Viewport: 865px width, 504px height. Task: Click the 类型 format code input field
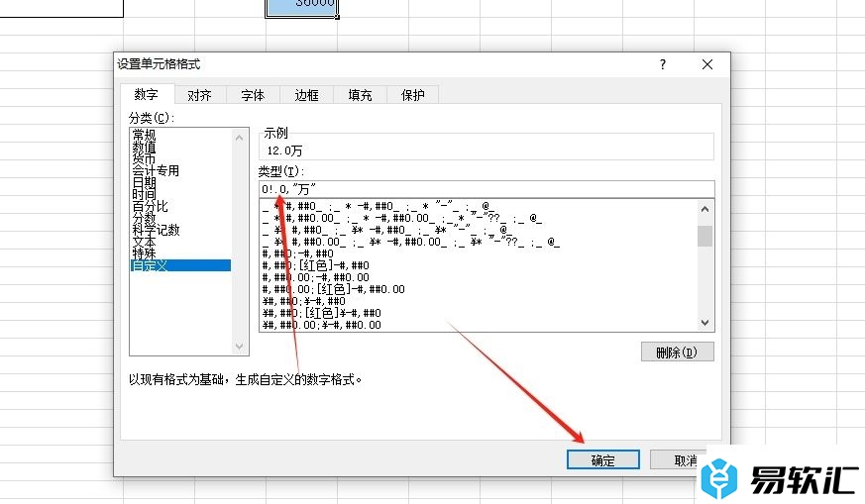(487, 189)
